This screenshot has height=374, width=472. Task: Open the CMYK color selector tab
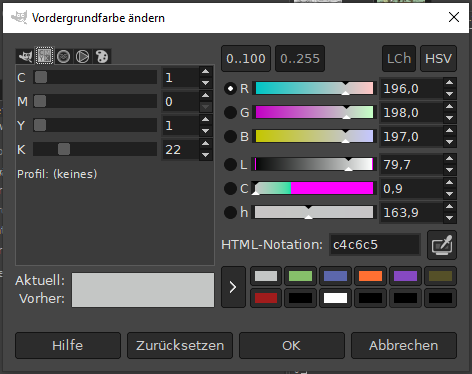(44, 56)
